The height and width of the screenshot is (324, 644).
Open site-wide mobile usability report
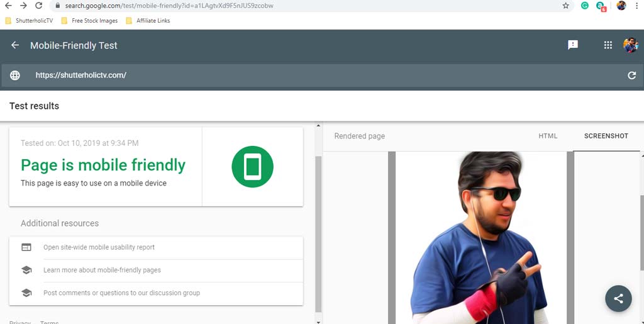coord(99,247)
